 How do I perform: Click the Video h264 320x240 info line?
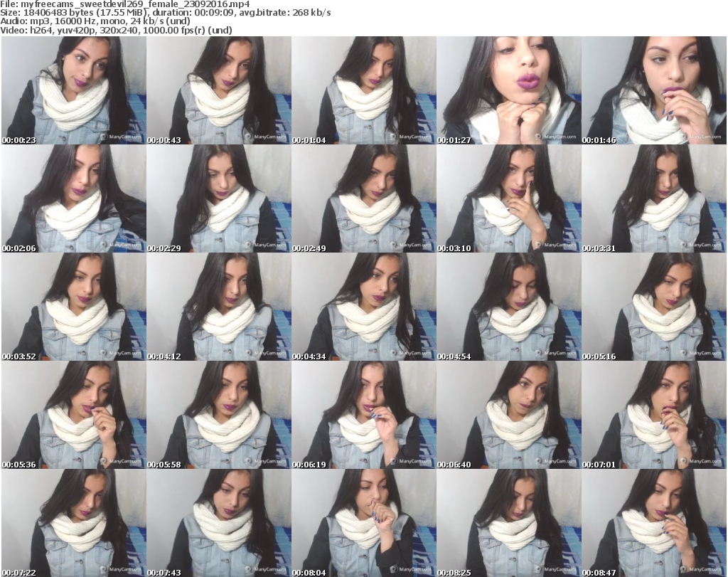click(x=116, y=30)
